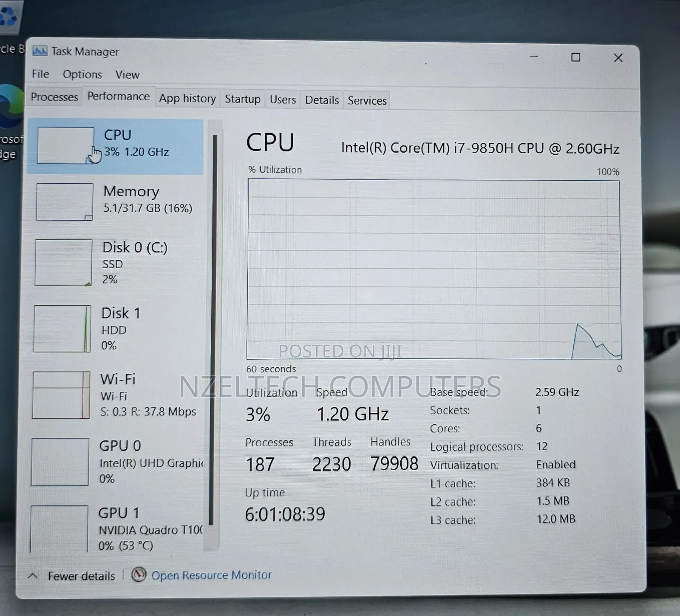Select the CPU usage mini graph

[65, 145]
